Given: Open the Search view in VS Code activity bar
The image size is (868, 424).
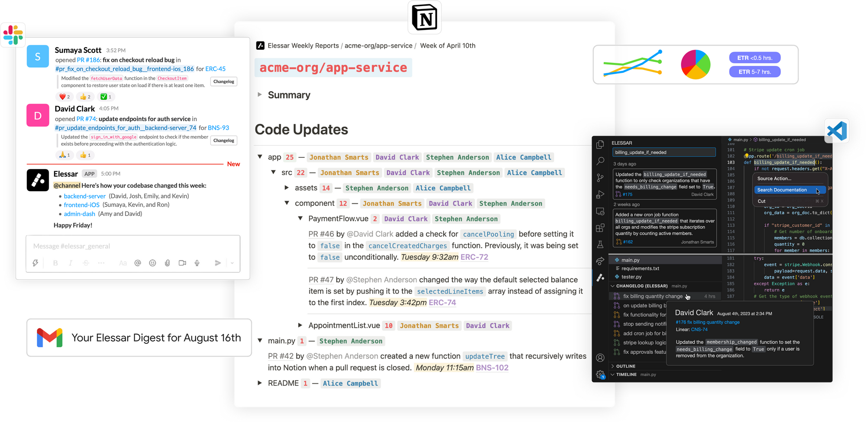Looking at the screenshot, I should point(600,161).
